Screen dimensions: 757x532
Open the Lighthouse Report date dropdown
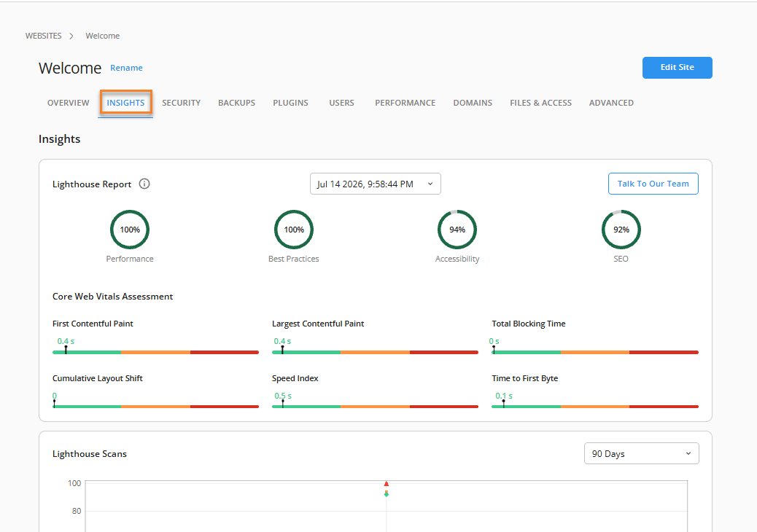[375, 184]
